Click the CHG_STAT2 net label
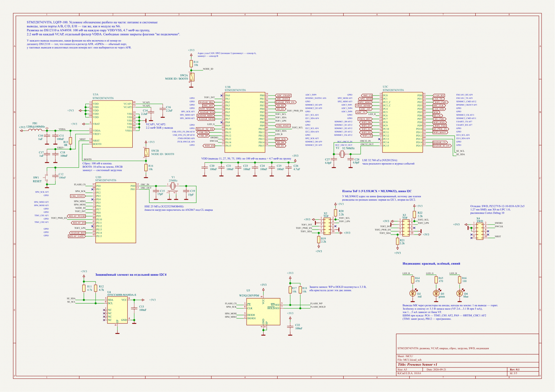 click(78, 196)
